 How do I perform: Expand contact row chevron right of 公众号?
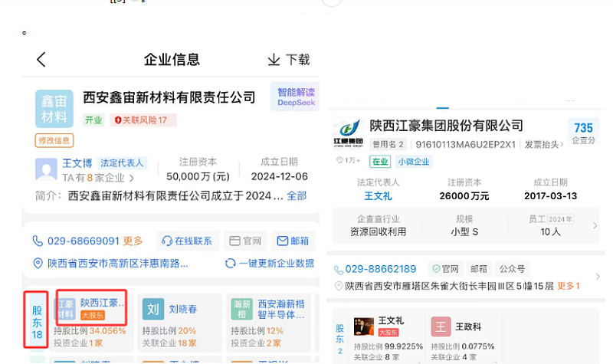pyautogui.click(x=598, y=277)
